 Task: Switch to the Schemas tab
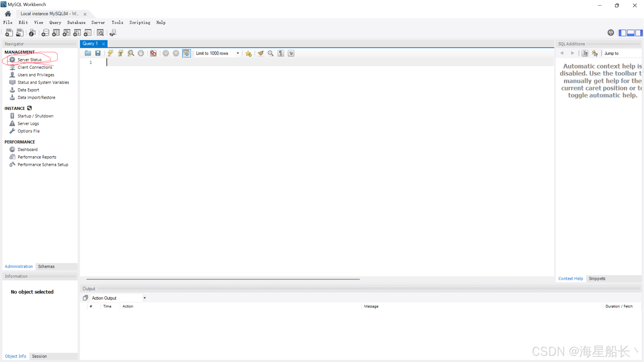46,266
